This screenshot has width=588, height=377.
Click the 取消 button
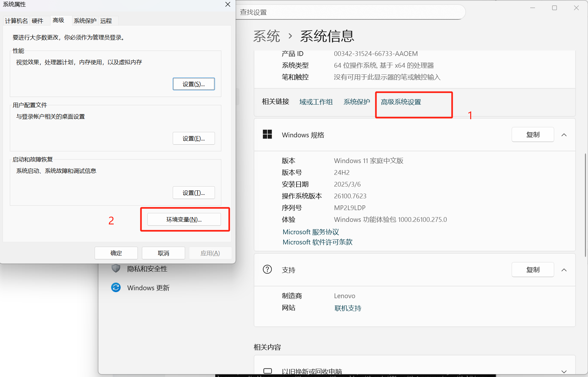click(x=164, y=253)
